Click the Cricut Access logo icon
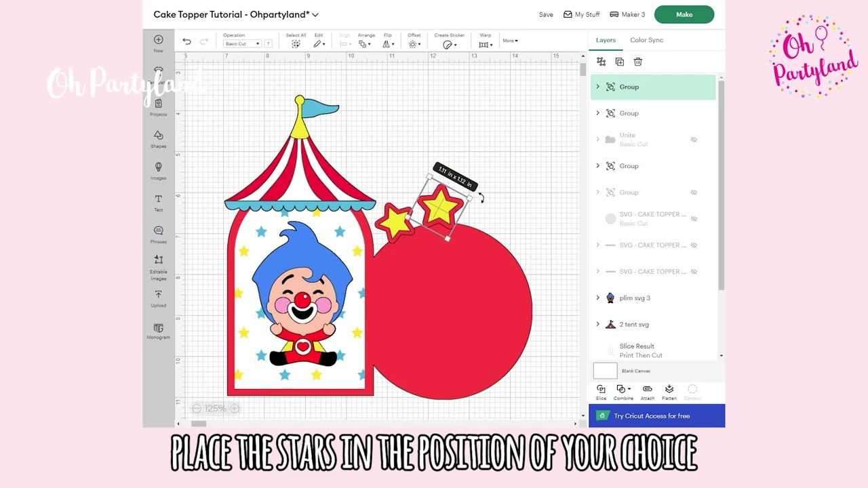 (601, 415)
